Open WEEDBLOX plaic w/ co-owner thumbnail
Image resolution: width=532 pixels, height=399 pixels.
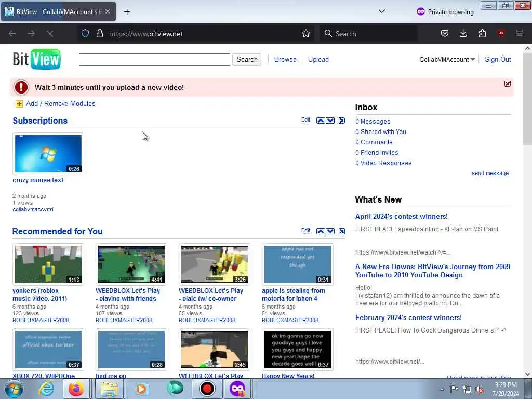click(215, 264)
